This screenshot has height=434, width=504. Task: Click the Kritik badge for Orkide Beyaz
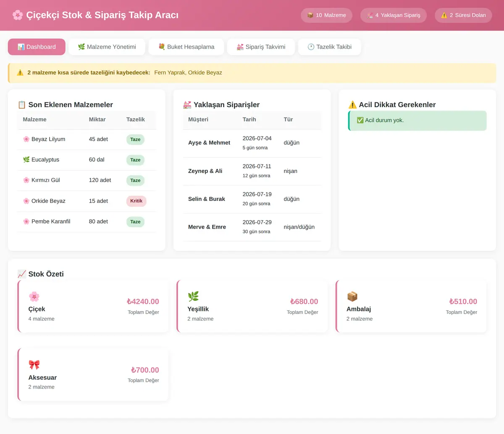pos(136,201)
